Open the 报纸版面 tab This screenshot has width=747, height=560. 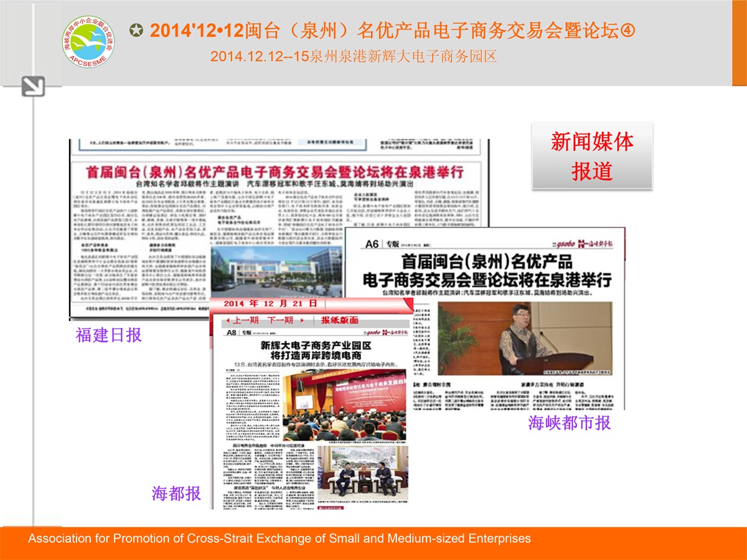(339, 320)
